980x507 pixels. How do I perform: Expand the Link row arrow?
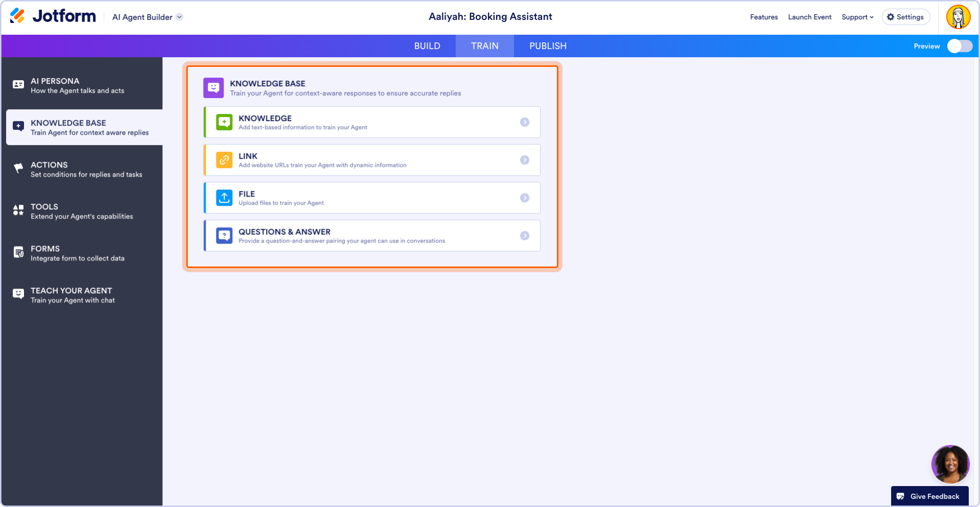pos(525,160)
